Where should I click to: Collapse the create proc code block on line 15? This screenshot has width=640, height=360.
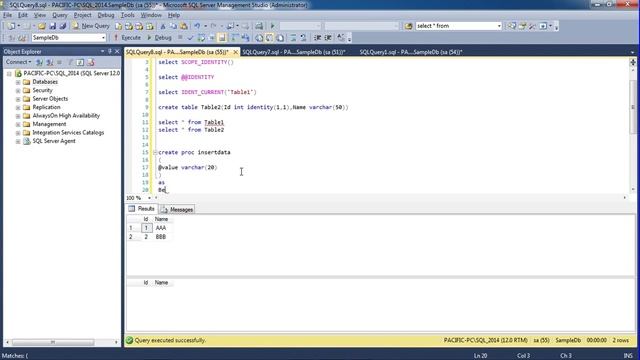(x=155, y=152)
